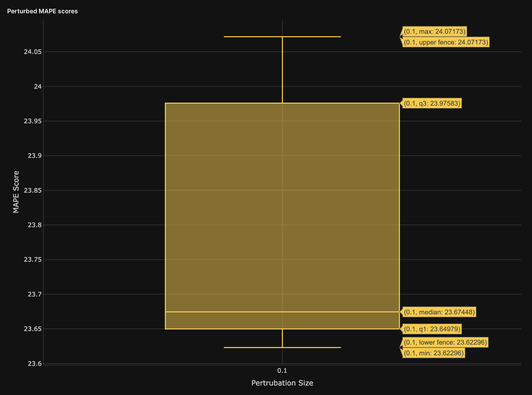This screenshot has height=395, width=532.
Task: Click the median 23.67448 hover label
Action: [439, 312]
